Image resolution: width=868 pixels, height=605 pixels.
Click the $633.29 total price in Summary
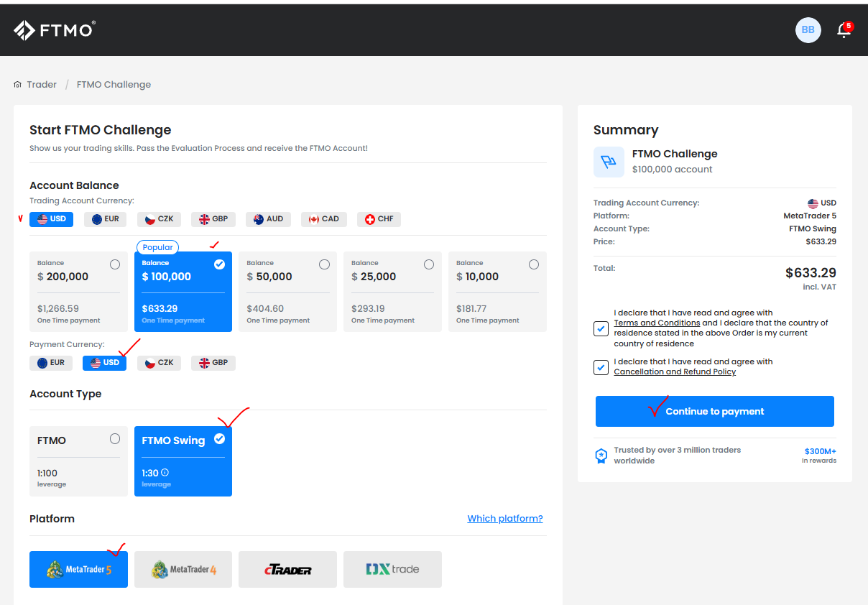(811, 273)
